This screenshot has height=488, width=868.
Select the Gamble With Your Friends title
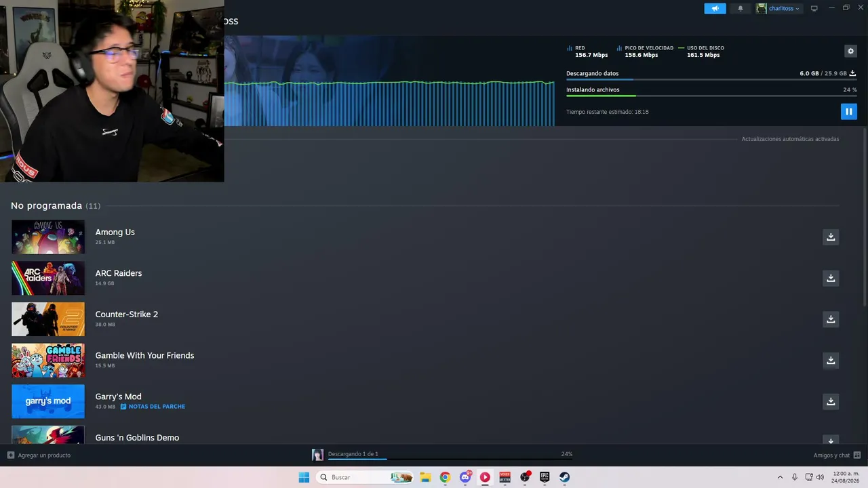point(145,355)
